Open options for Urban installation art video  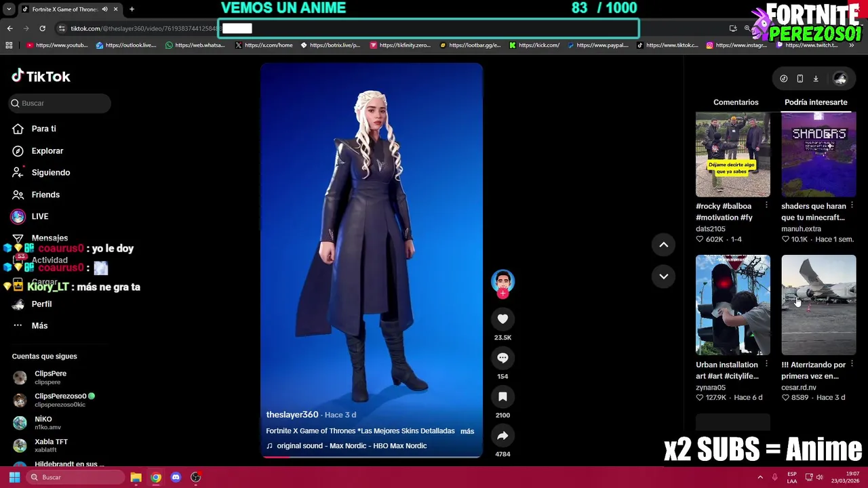point(766,364)
